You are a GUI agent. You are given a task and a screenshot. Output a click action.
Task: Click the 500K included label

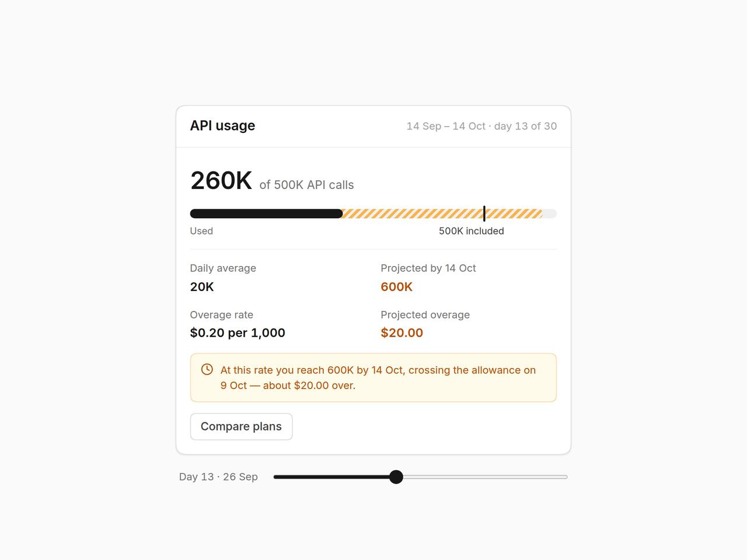click(x=472, y=231)
